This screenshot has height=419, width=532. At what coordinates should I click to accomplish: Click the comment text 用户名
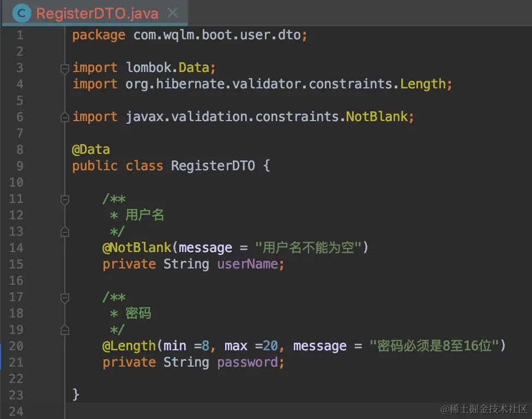(145, 215)
